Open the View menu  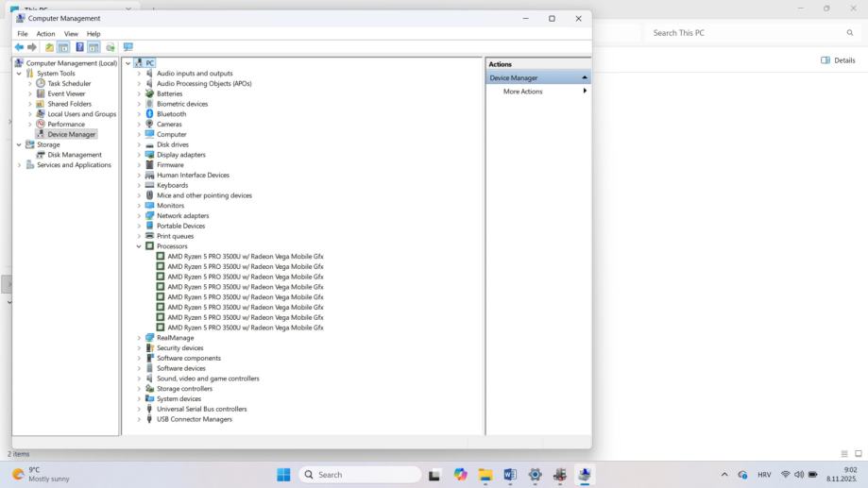point(71,34)
